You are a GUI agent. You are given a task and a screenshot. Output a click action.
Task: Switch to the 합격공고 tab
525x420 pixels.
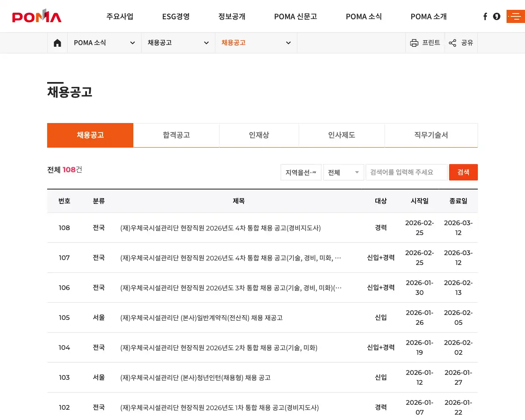pyautogui.click(x=176, y=135)
